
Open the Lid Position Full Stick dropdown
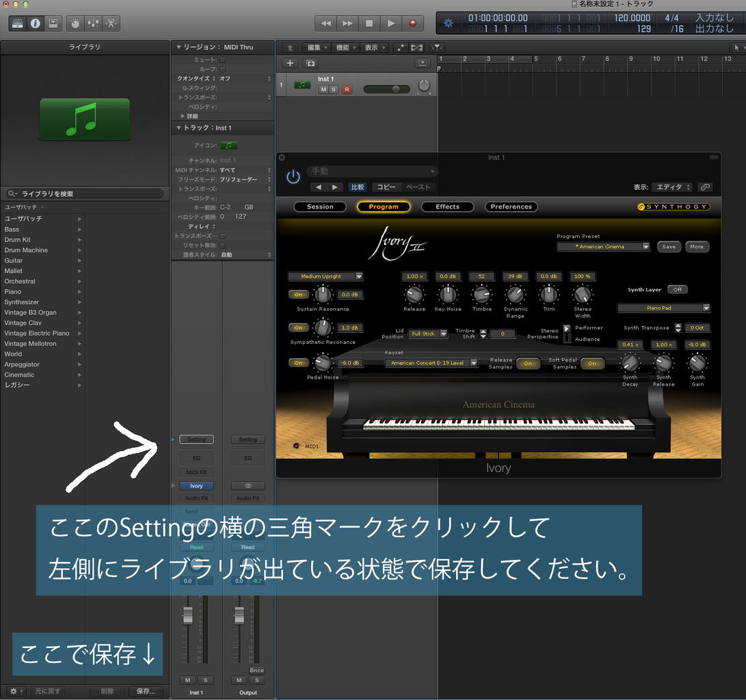(428, 334)
